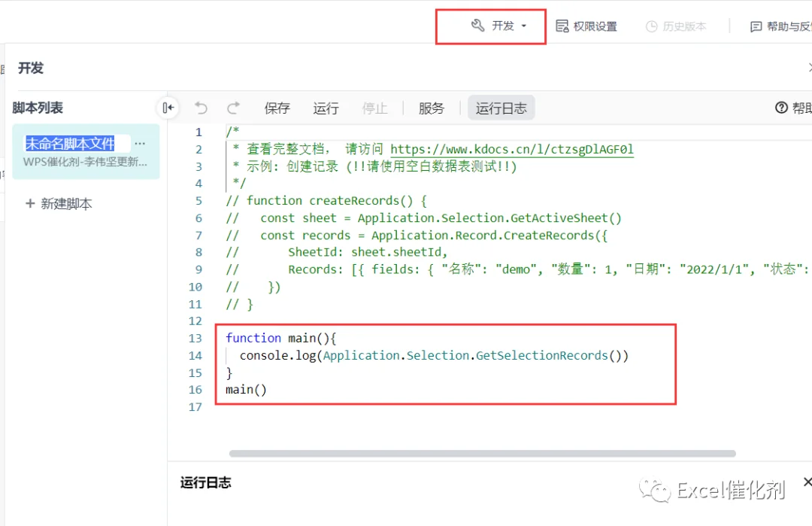This screenshot has height=526, width=812.
Task: Click the plus icon beside 新建脚本
Action: point(30,204)
